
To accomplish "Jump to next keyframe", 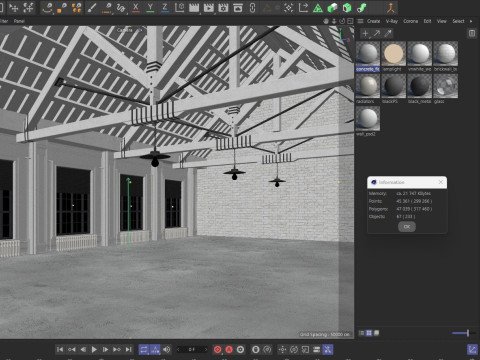I will pyautogui.click(x=117, y=349).
